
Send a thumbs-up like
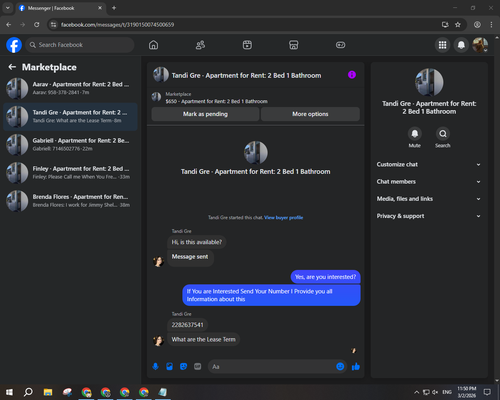coord(356,367)
